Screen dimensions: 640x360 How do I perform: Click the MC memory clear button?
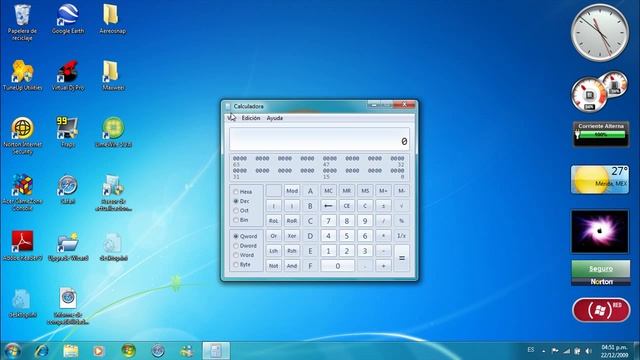(328, 191)
